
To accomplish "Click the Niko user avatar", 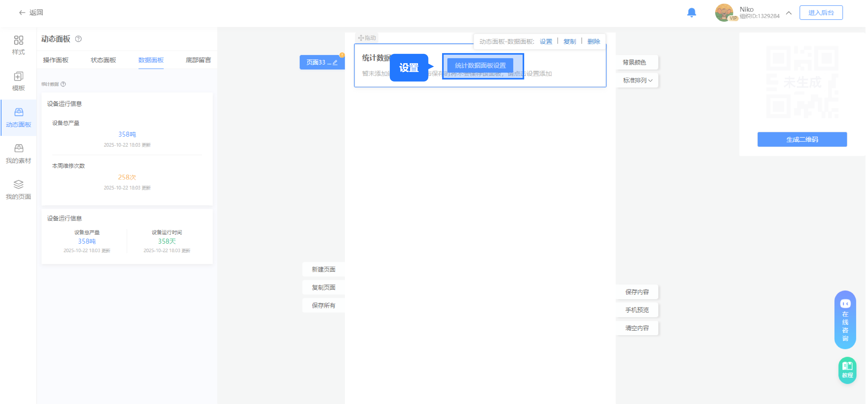I will pos(724,13).
